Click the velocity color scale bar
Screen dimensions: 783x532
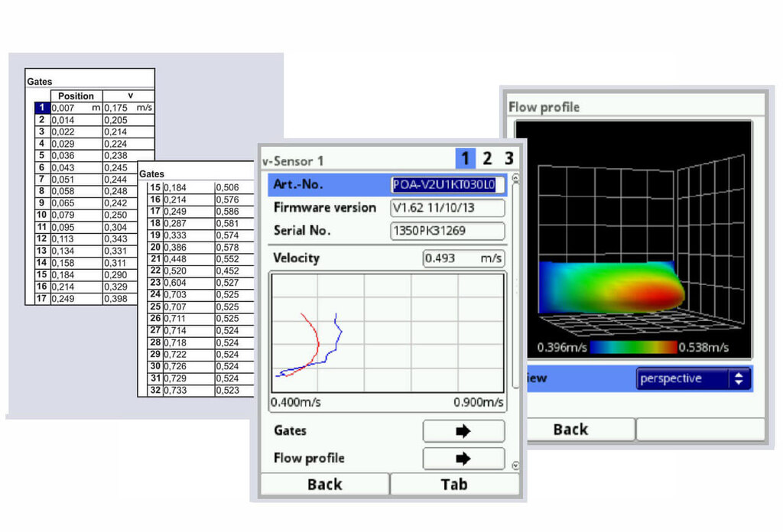[633, 348]
